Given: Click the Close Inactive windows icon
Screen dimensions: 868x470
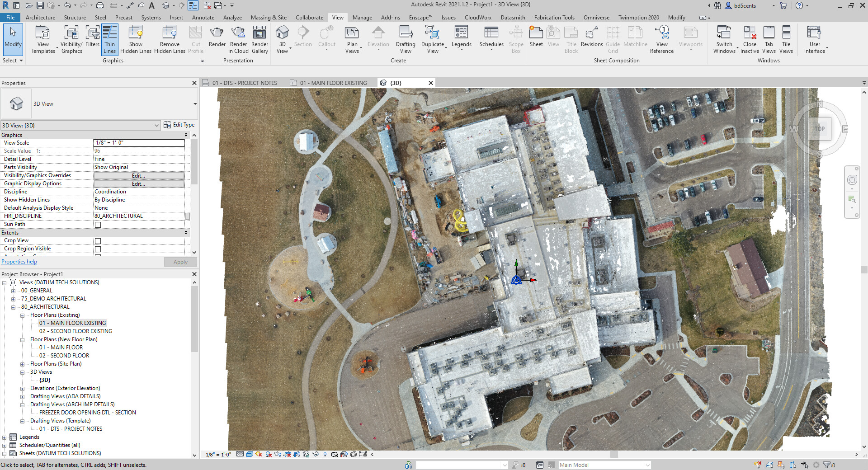Looking at the screenshot, I should [750, 38].
